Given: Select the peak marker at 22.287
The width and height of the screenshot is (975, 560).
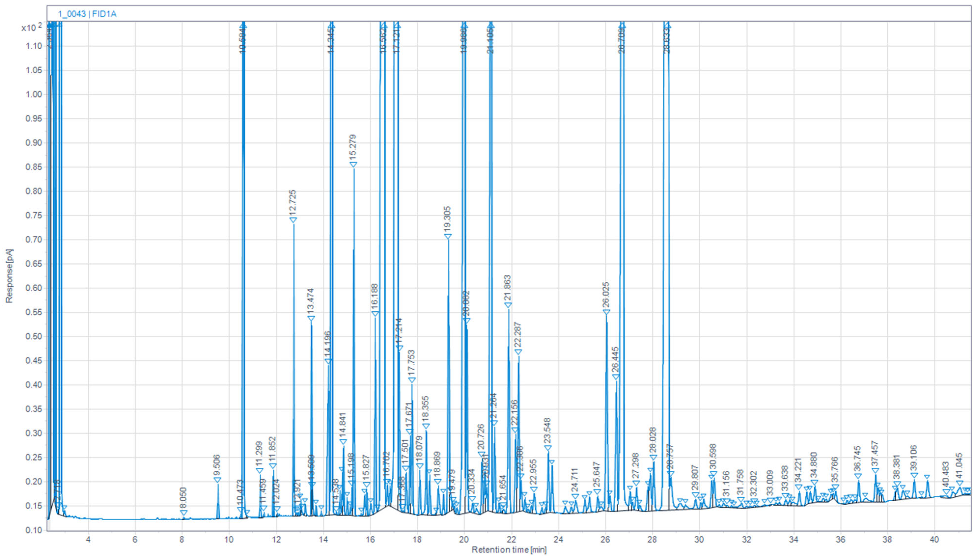Looking at the screenshot, I should pyautogui.click(x=518, y=352).
